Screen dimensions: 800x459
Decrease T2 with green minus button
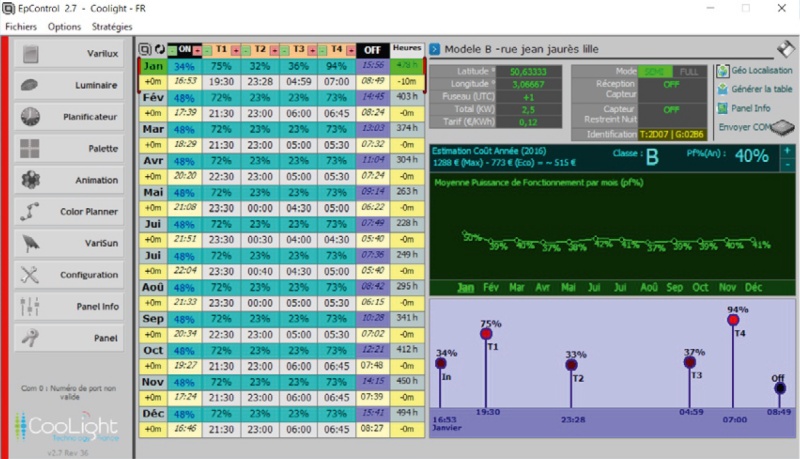coord(246,50)
